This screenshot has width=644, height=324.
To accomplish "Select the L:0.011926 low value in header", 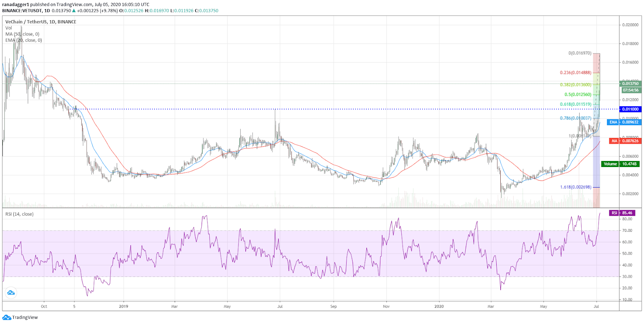I will click(x=182, y=11).
